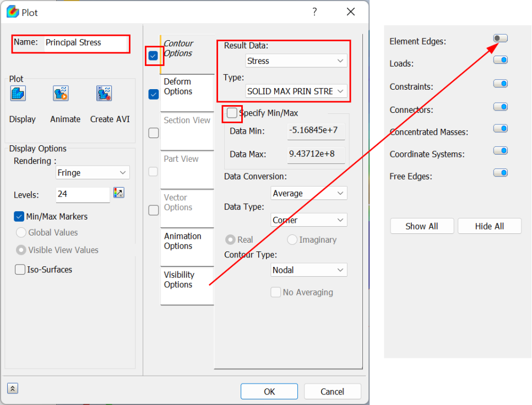
Task: Click the collapse arrows icon at bottom left
Action: 13,388
